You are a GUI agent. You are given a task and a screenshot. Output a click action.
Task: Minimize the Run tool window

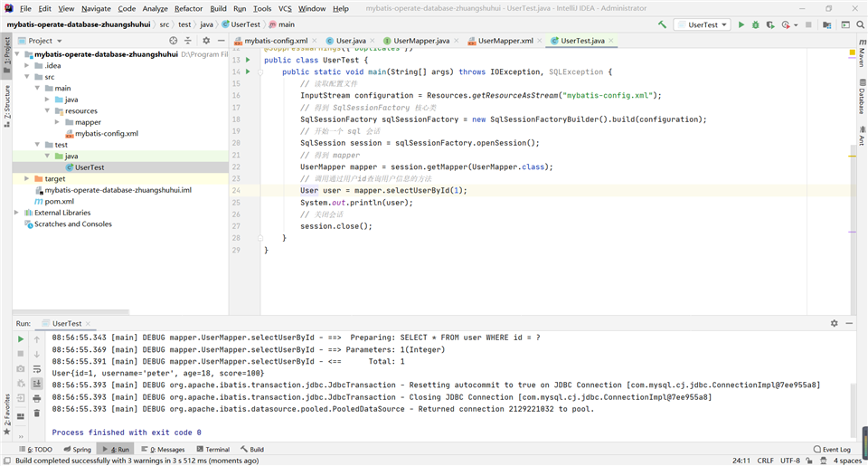849,323
